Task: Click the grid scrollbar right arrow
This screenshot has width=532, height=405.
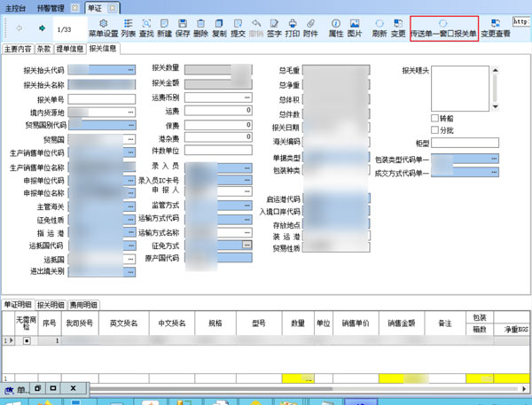Action: (x=524, y=389)
